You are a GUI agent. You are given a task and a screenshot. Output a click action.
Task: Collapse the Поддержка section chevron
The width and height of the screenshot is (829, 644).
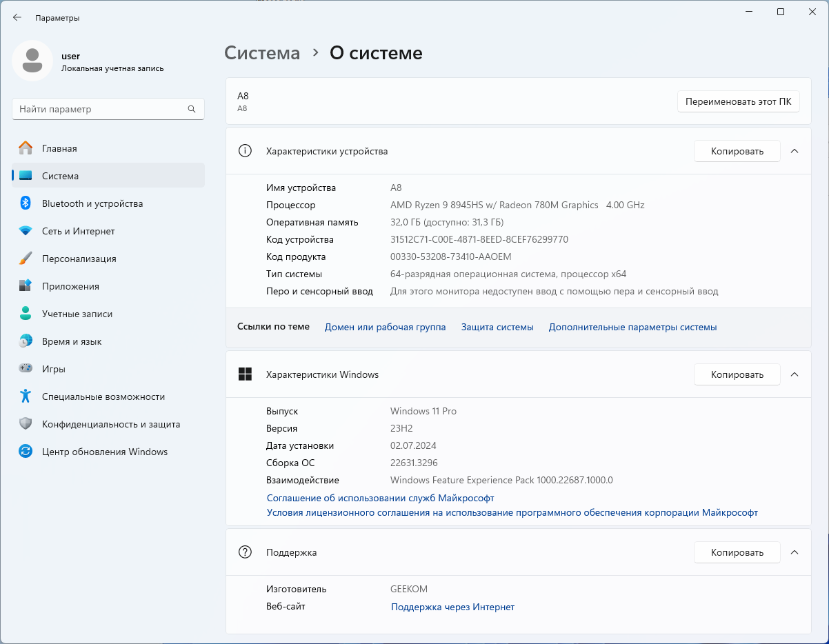(x=795, y=552)
